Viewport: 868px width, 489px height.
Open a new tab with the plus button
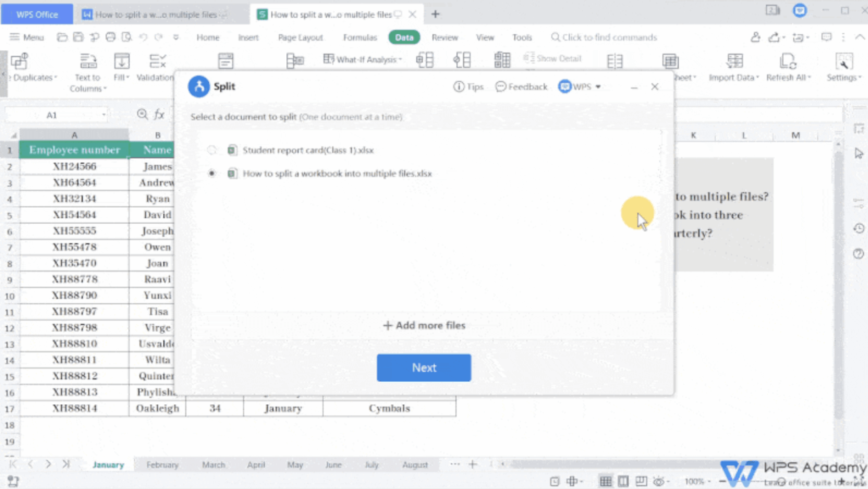tap(435, 14)
